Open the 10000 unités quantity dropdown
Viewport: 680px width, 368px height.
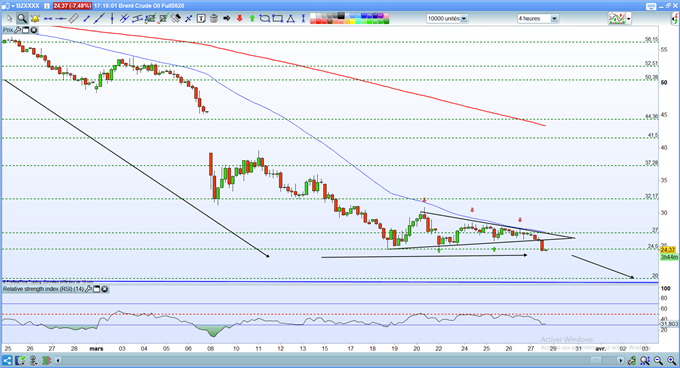[464, 19]
